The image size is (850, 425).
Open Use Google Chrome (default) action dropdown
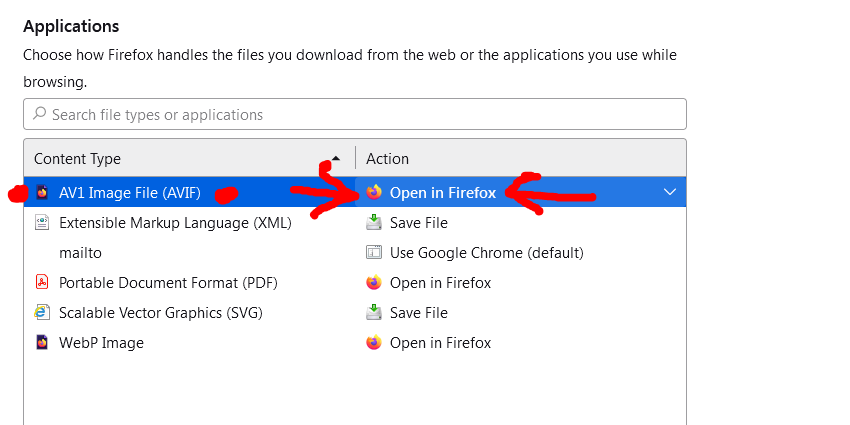pyautogui.click(x=520, y=253)
